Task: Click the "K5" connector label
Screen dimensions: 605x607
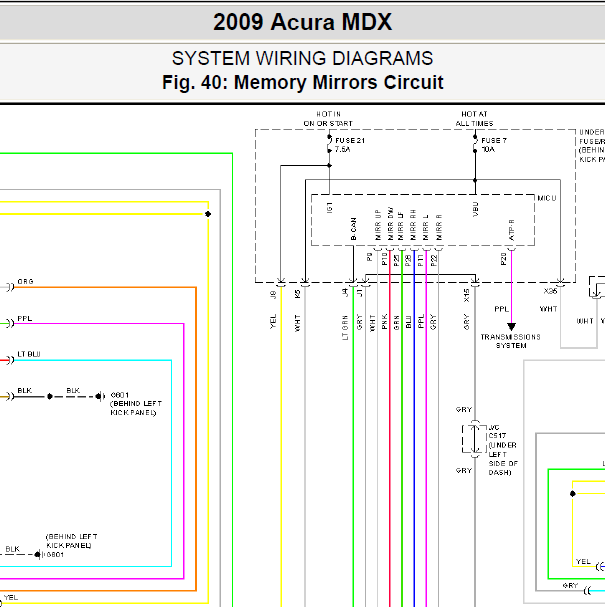Action: click(x=297, y=295)
